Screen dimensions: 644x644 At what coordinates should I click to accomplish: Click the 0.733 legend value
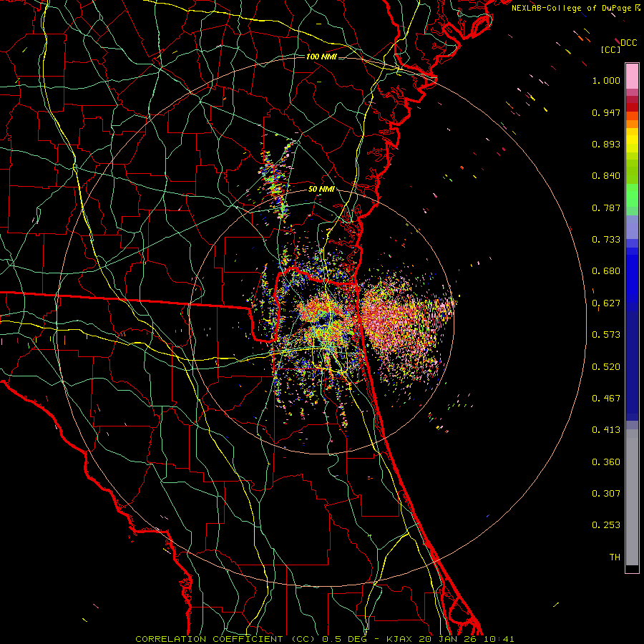point(606,240)
